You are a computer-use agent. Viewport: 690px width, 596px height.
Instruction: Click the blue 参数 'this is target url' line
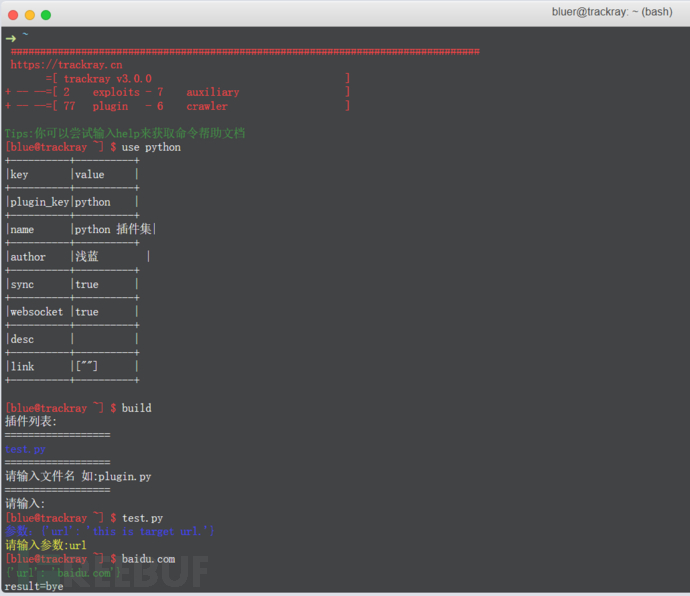pyautogui.click(x=110, y=532)
